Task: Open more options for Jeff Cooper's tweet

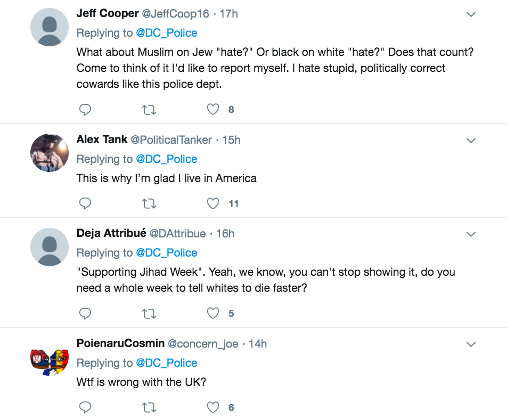Action: click(471, 14)
